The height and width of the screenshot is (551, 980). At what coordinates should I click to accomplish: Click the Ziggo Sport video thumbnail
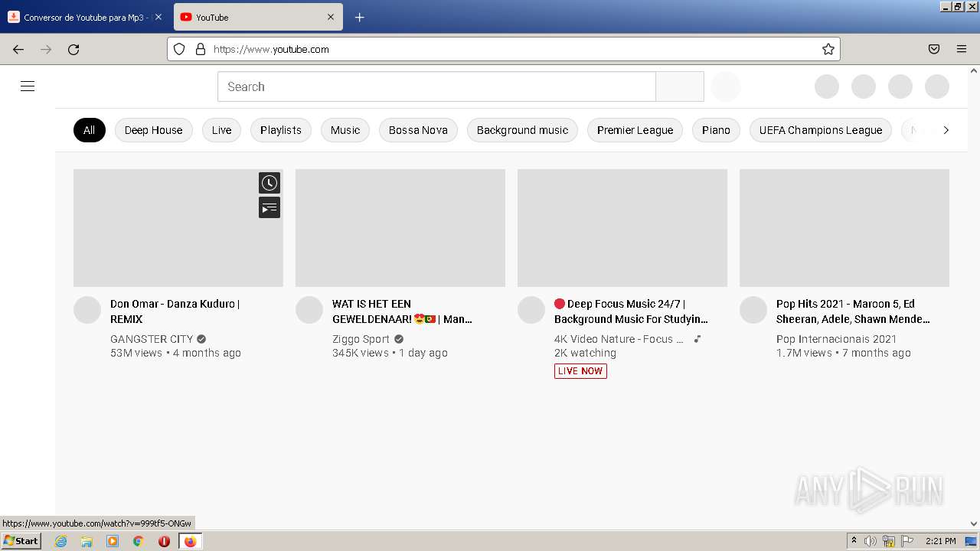click(400, 228)
